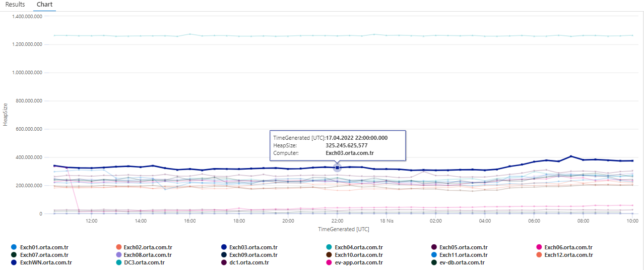Toggle Exch06.orta.com.tr series in legend

coord(565,247)
